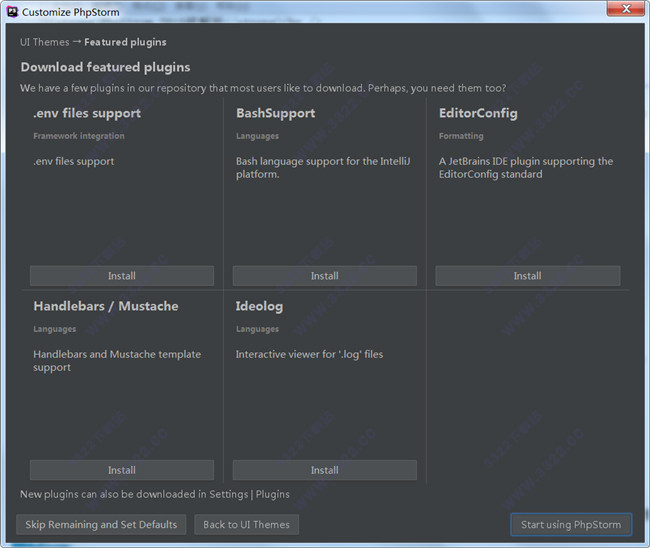Viewport: 650px width, 548px height.
Task: Click Skip Remaining and Set Defaults
Action: [x=101, y=525]
